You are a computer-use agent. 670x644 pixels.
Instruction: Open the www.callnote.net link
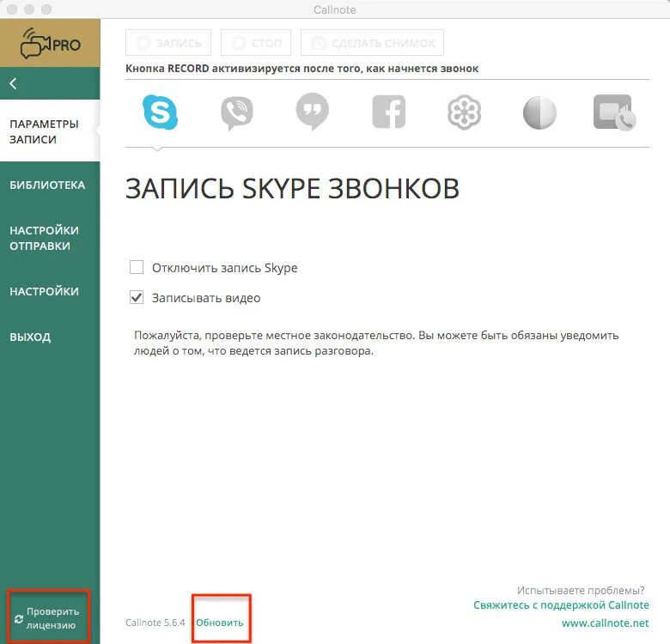pos(605,623)
